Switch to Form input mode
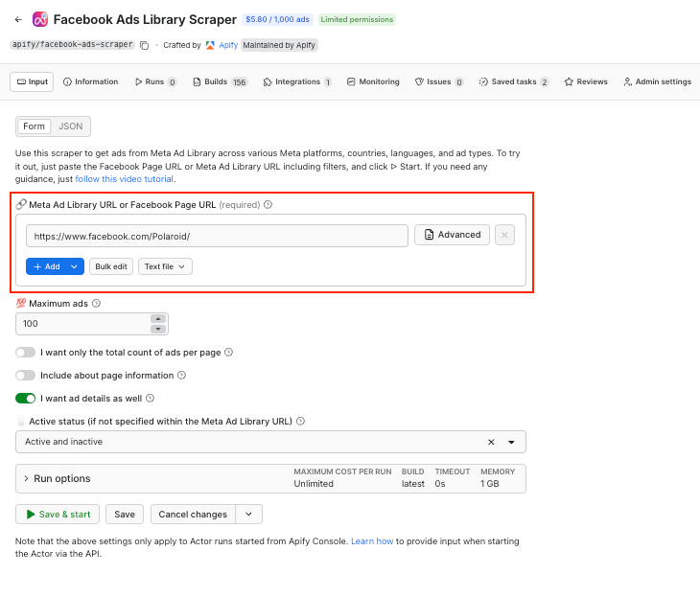 point(34,126)
